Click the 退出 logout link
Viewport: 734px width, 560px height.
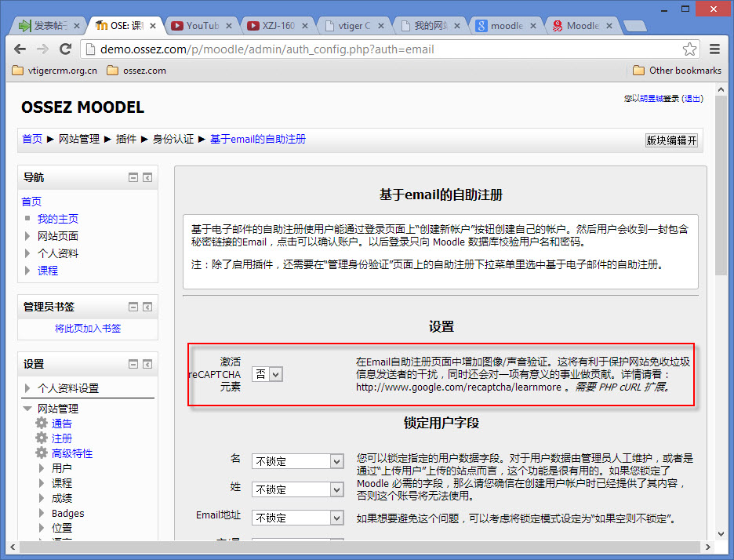692,98
